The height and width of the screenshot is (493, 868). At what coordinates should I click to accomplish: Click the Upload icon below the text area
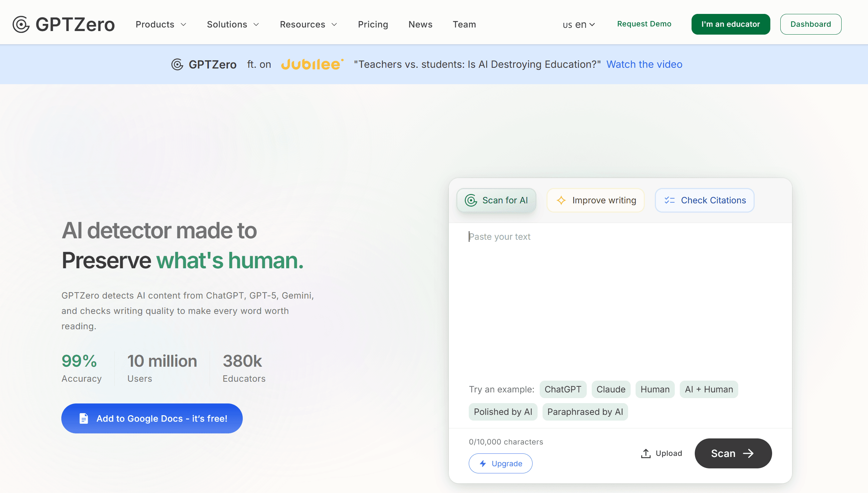(646, 453)
